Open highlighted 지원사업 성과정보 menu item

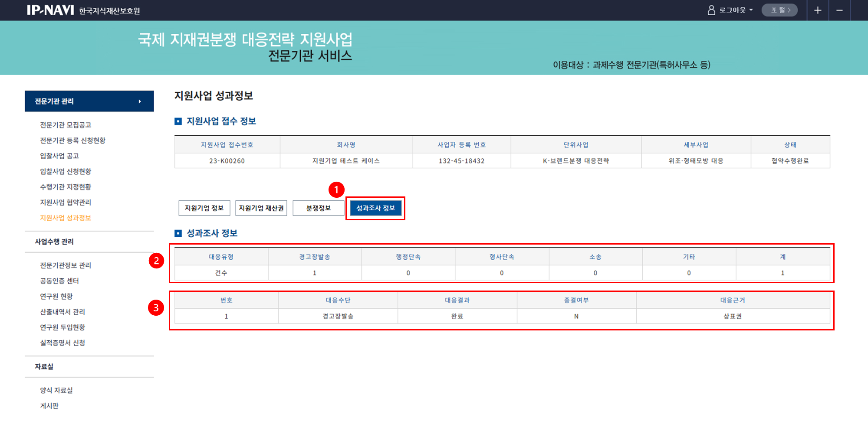coord(66,218)
